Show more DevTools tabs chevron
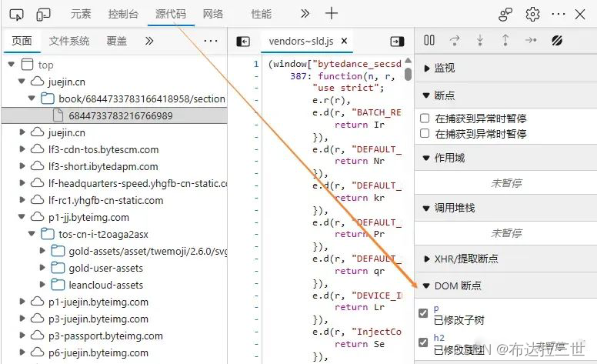This screenshot has height=364, width=597. tap(305, 14)
